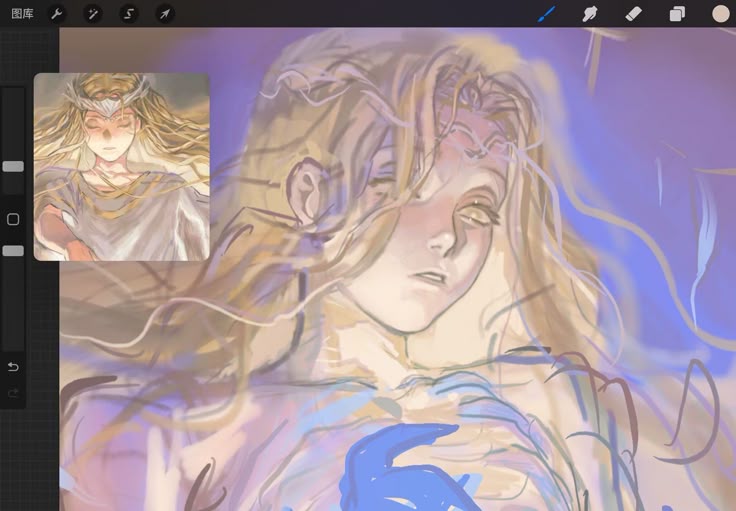Undo the last stroke

coord(13,366)
